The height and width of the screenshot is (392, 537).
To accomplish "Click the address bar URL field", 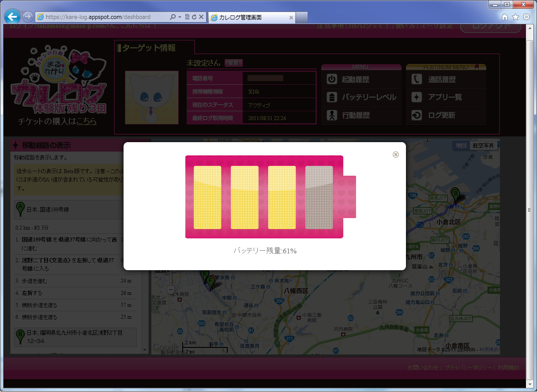I will click(101, 17).
